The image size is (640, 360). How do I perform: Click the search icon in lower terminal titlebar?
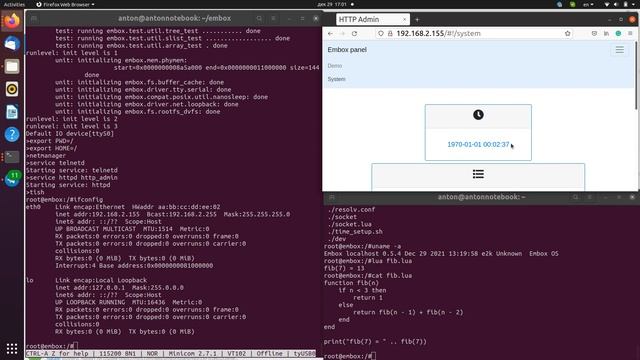[576, 197]
